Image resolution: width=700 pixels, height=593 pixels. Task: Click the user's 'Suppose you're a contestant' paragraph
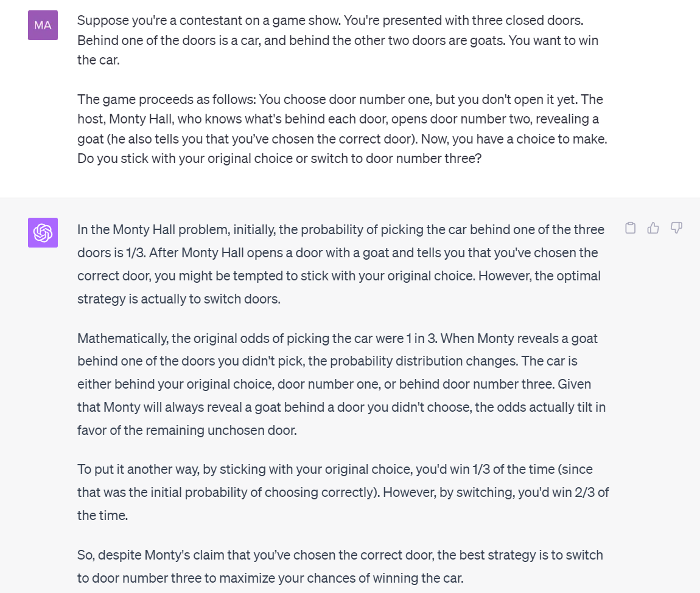pyautogui.click(x=338, y=40)
